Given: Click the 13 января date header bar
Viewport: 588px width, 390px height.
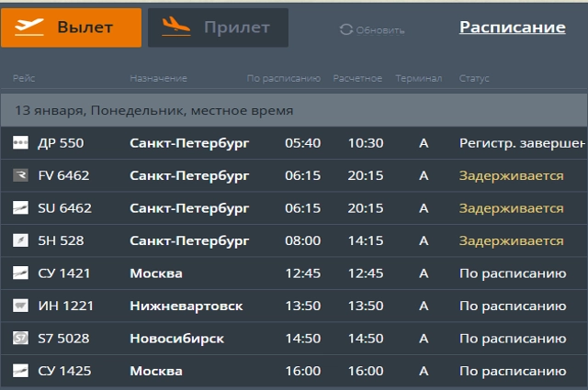Looking at the screenshot, I should (294, 110).
